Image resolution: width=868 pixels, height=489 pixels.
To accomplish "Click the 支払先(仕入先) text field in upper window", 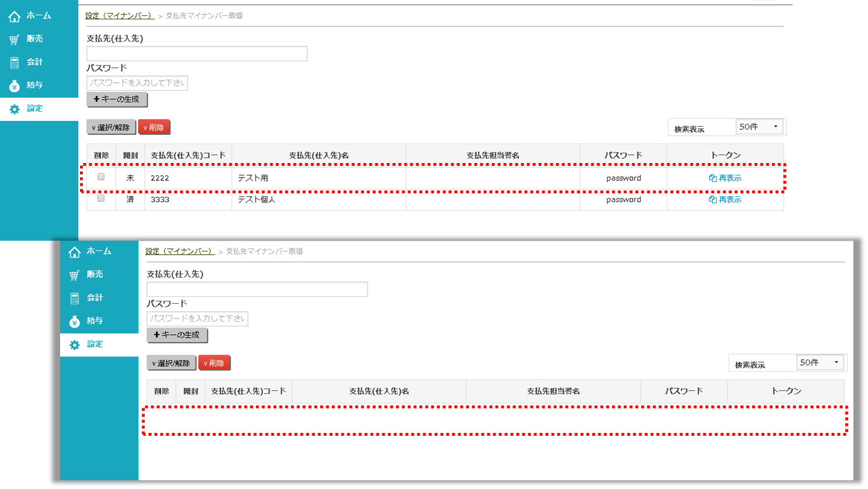I will [197, 54].
